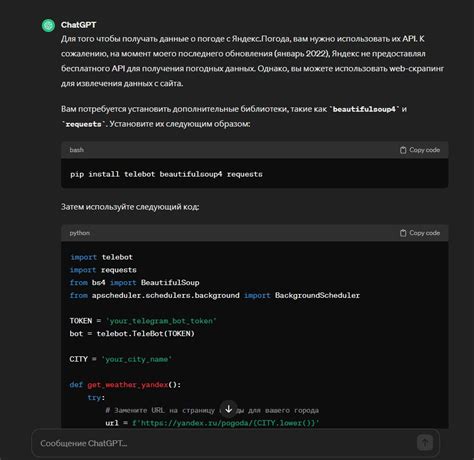Click the ChatGPT sender name
474x460 pixels.
(78, 25)
